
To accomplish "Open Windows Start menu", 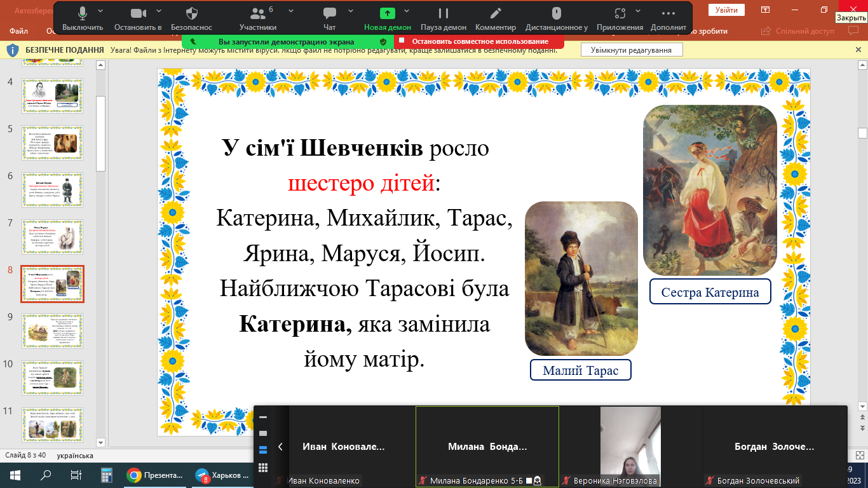I will (15, 475).
